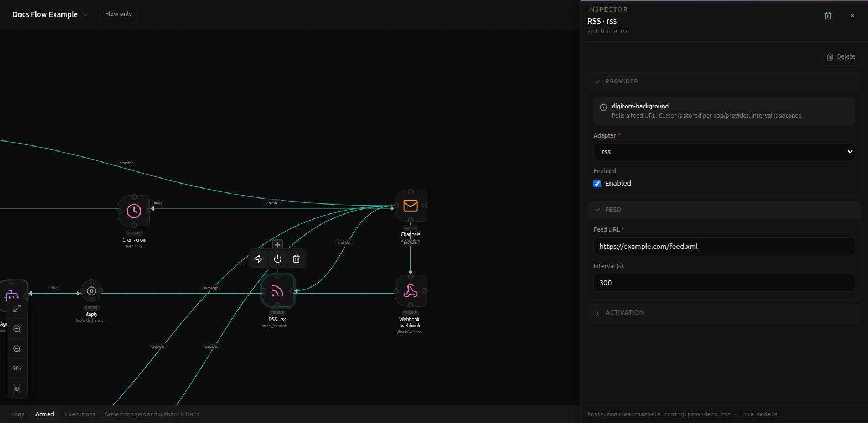868x423 pixels.
Task: Select the Cron clock trigger node
Action: pos(134,211)
